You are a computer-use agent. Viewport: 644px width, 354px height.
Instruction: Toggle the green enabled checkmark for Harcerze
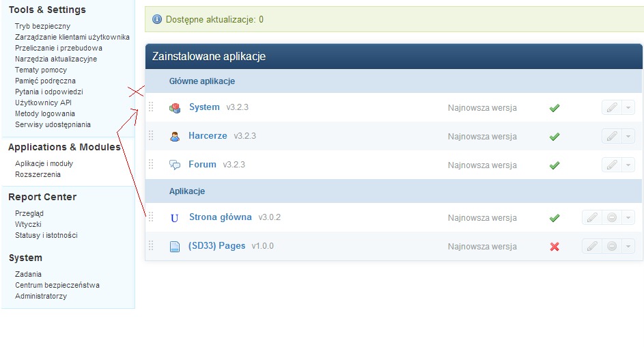tap(555, 137)
